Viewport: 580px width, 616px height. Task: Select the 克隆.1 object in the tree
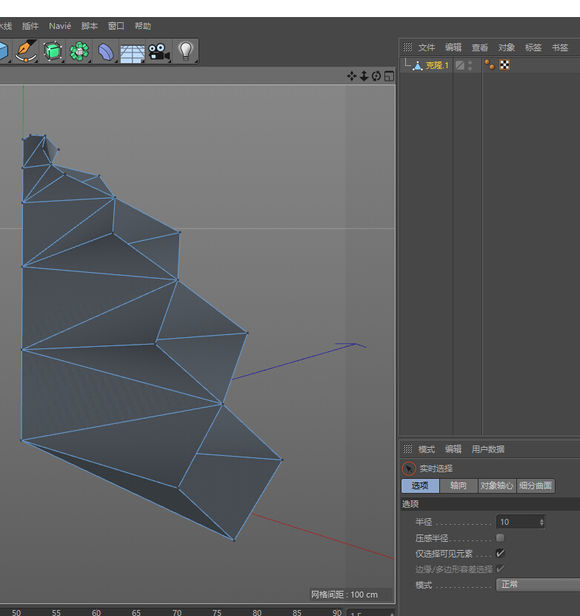pos(437,65)
